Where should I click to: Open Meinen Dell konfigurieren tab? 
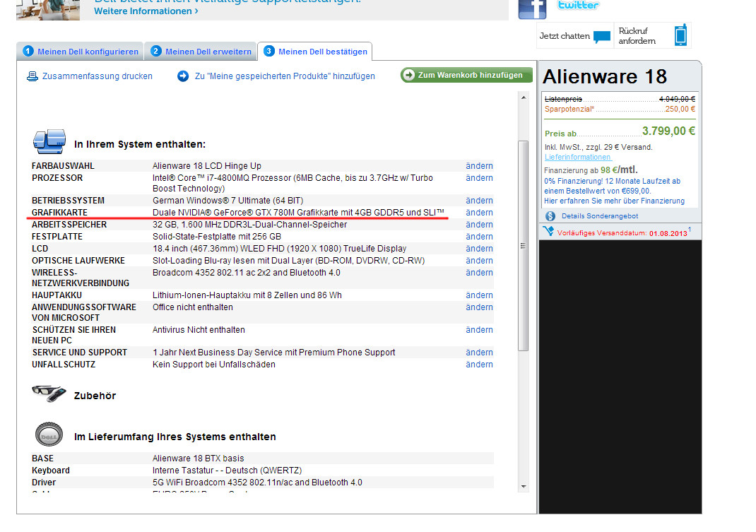pos(80,51)
